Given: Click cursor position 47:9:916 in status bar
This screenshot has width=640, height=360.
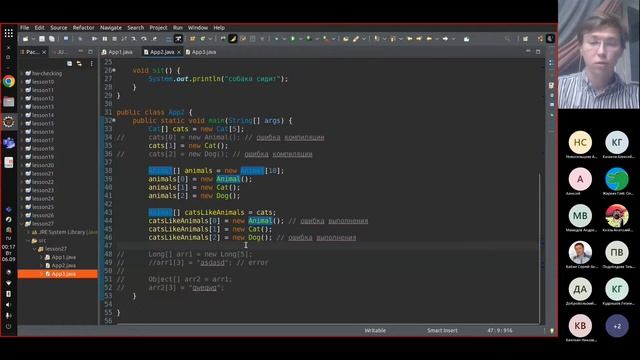Looking at the screenshot, I should pos(500,331).
